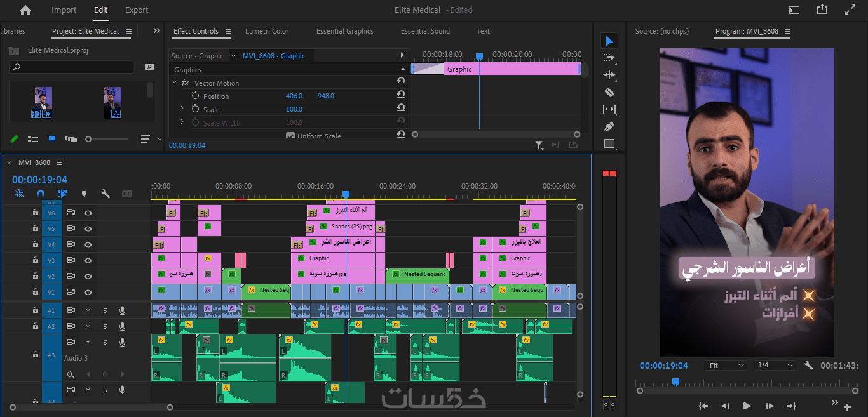Select the Razor tool
The height and width of the screenshot is (417, 868).
coord(609,92)
